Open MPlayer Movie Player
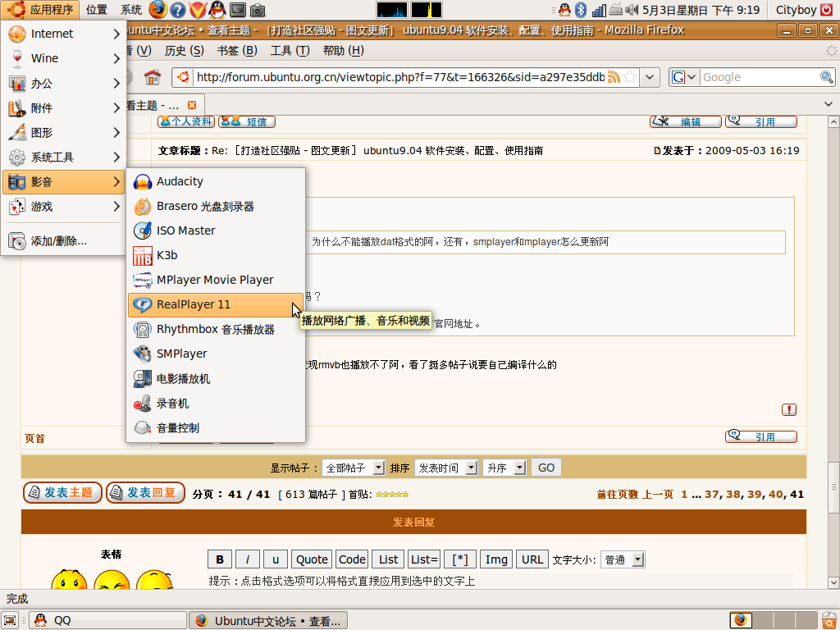The width and height of the screenshot is (840, 630). pos(216,281)
